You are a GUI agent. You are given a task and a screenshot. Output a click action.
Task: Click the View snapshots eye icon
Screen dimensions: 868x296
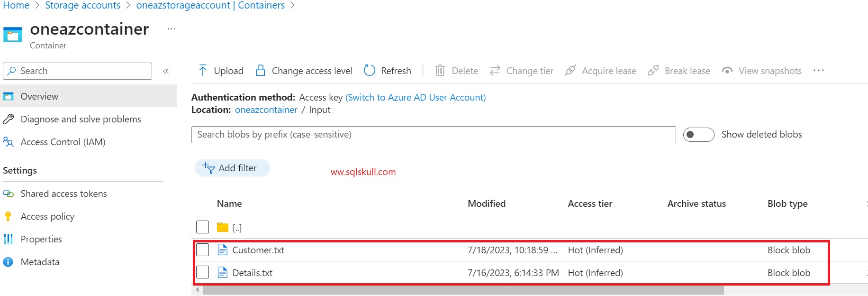coord(727,71)
